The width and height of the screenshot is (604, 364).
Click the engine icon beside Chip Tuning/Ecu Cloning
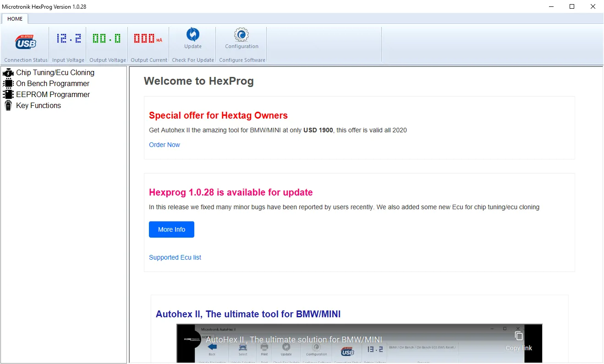click(x=8, y=72)
